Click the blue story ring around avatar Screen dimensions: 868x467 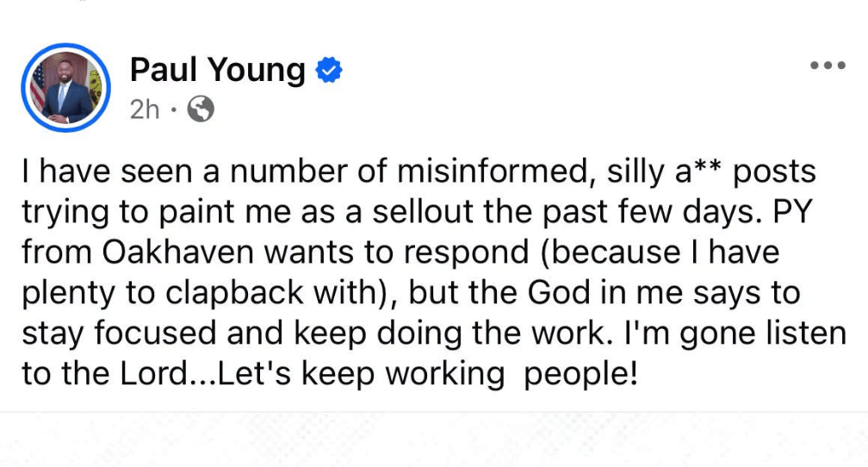coord(65,88)
